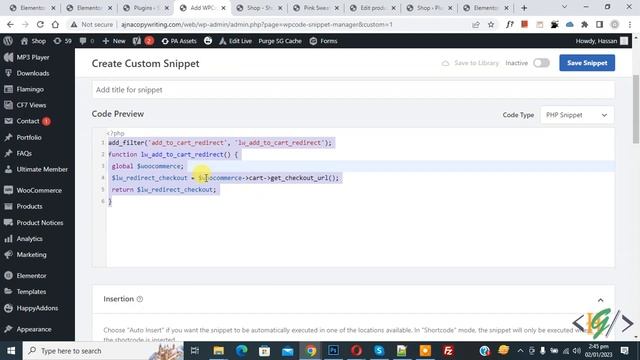Click Save to Library

click(x=470, y=63)
